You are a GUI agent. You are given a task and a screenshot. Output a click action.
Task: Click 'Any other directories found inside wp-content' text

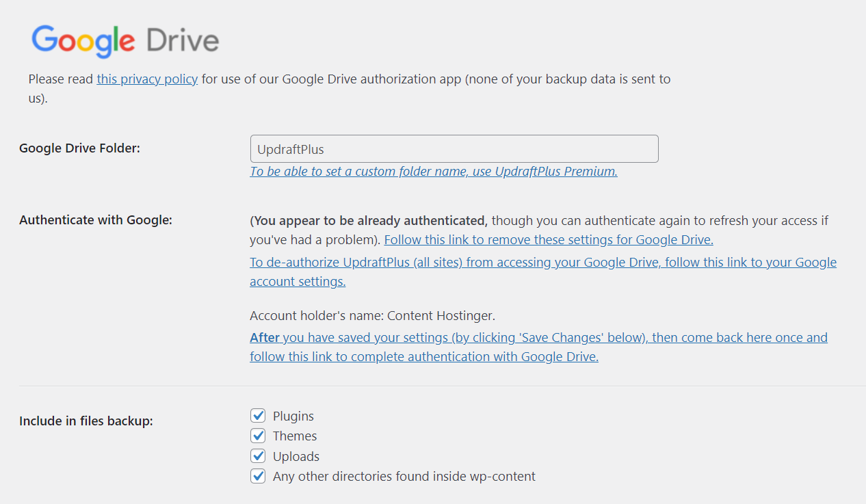[404, 476]
